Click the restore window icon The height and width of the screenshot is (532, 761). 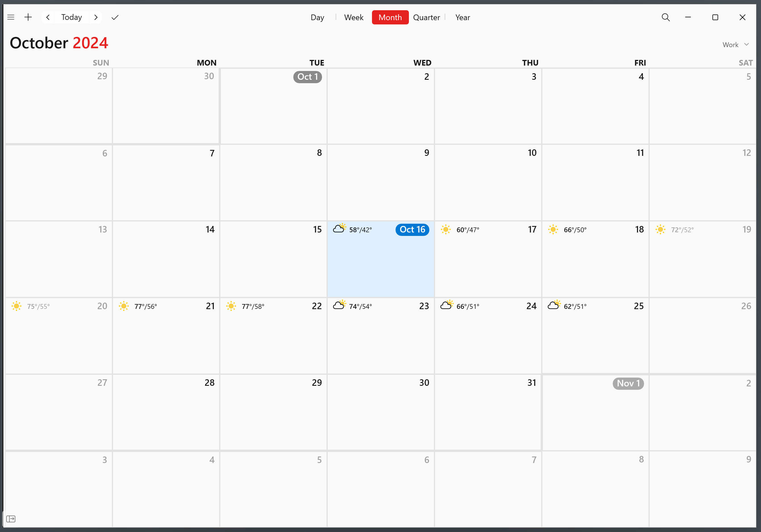click(714, 17)
